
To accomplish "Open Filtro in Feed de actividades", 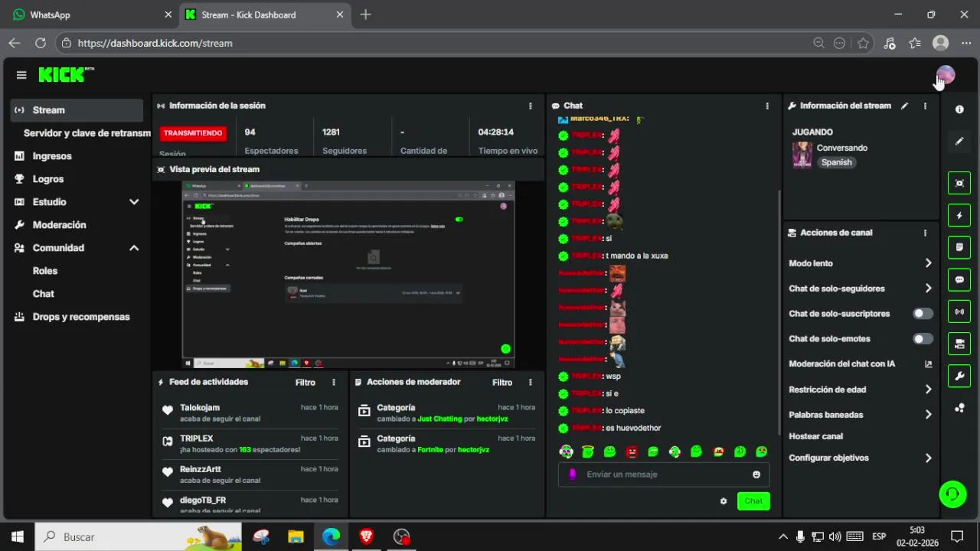I will 305,382.
